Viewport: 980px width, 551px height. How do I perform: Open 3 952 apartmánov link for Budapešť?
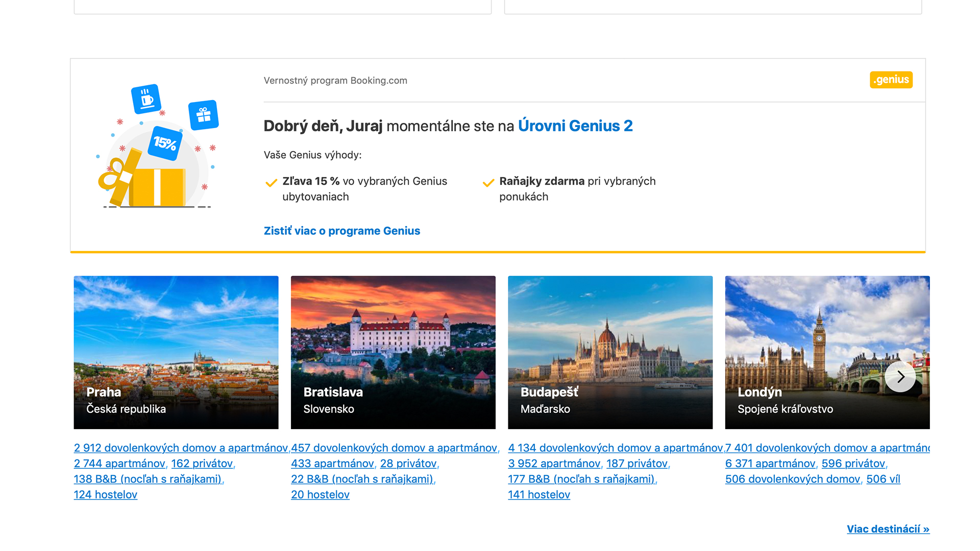(554, 464)
